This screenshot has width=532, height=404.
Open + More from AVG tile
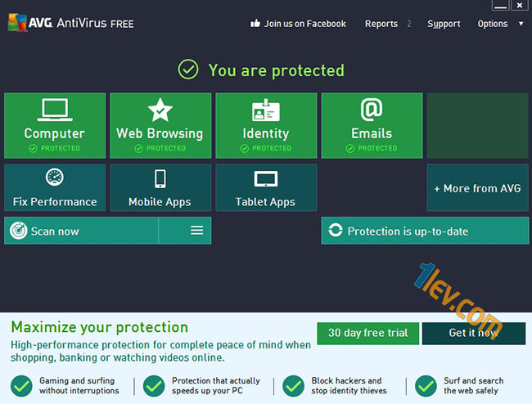click(x=478, y=188)
